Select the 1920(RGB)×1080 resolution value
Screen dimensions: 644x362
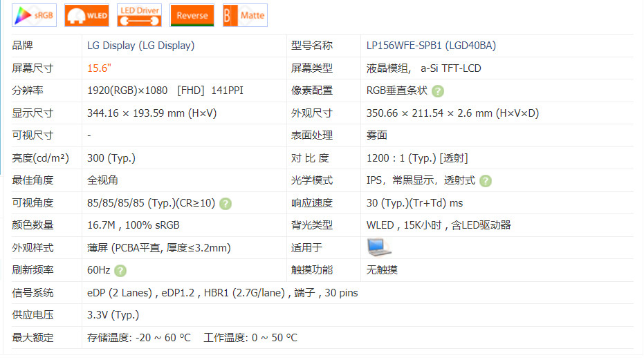(127, 90)
